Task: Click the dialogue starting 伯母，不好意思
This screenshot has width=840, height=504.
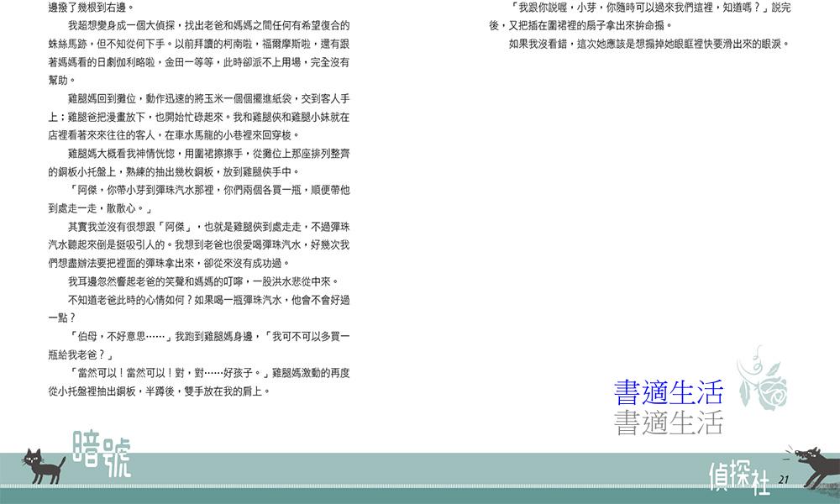Action: point(199,344)
